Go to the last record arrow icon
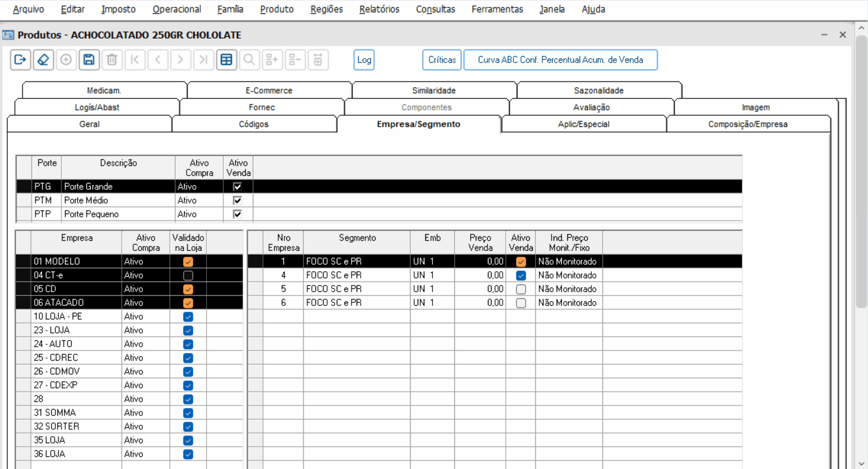The height and width of the screenshot is (469, 868). 204,60
